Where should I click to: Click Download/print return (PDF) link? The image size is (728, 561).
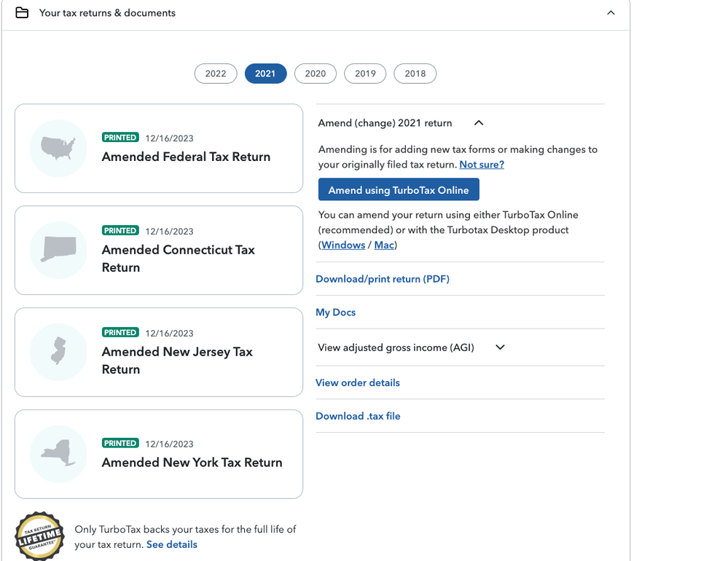coord(383,279)
